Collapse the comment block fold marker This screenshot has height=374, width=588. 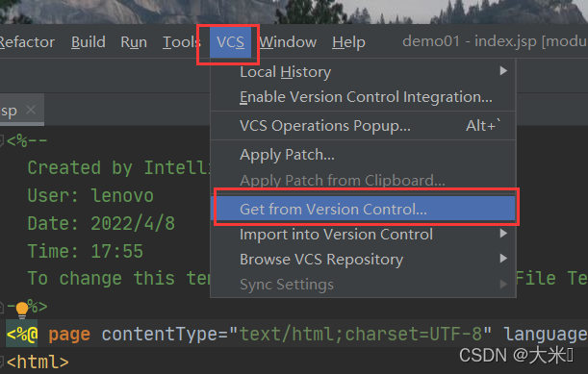2,141
